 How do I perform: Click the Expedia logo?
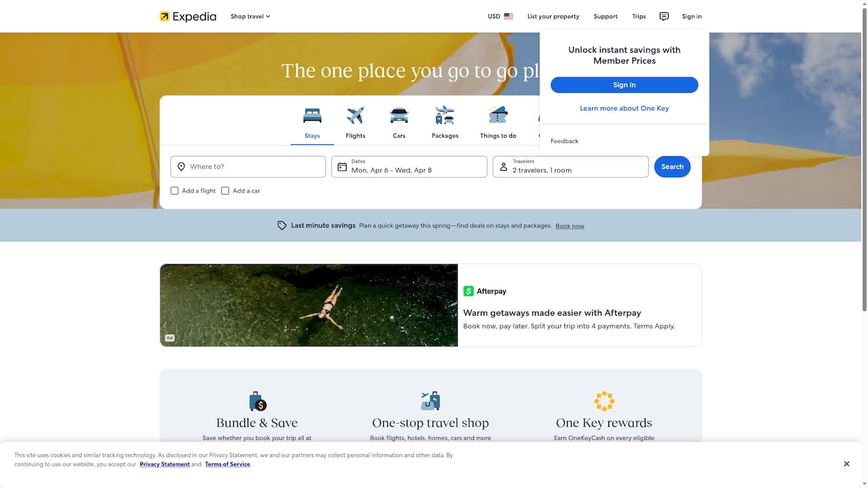188,16
